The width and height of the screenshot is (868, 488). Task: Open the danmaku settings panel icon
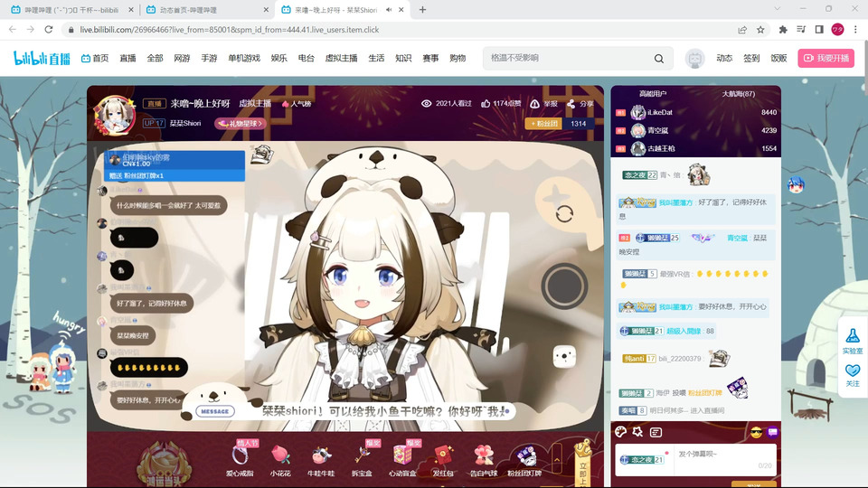pos(656,432)
